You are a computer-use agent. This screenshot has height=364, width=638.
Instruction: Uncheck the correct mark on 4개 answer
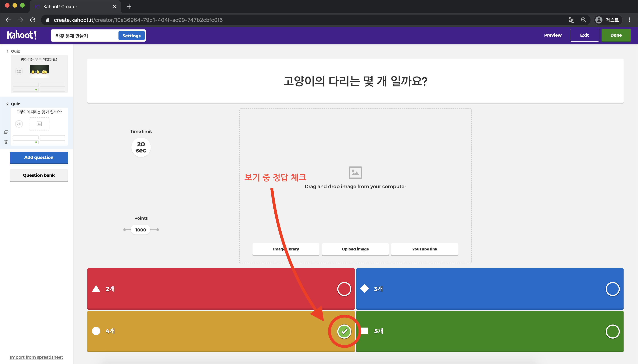point(344,331)
